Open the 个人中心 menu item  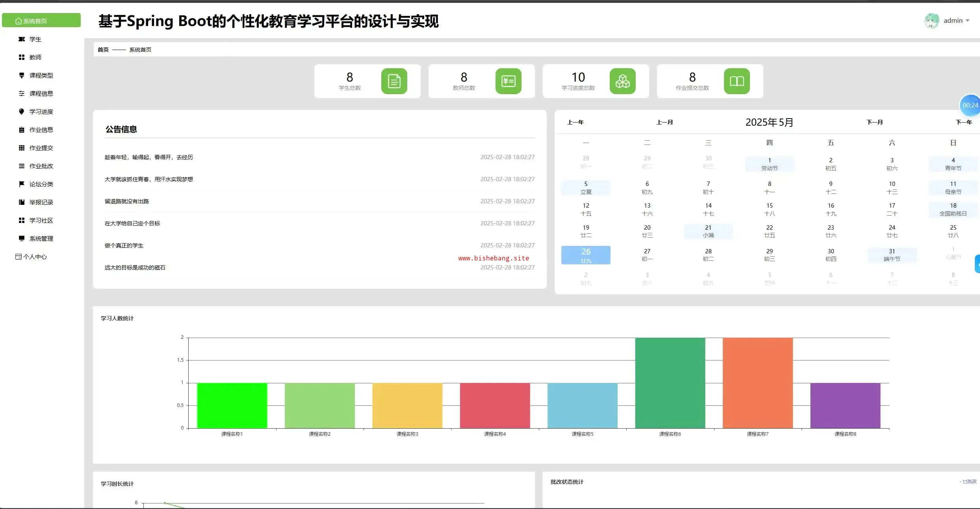pyautogui.click(x=35, y=256)
